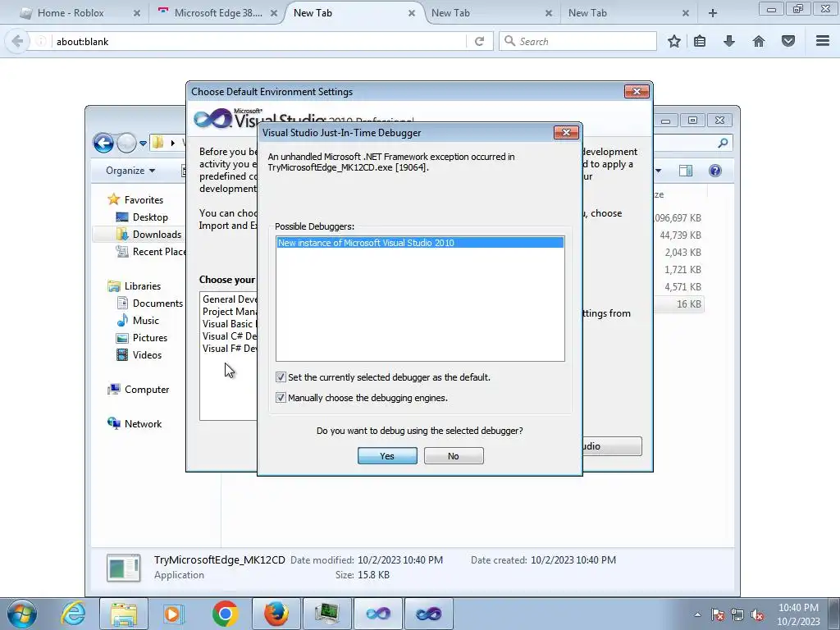This screenshot has height=630, width=840.
Task: Switch to Firefox via taskbar icon
Action: click(276, 614)
